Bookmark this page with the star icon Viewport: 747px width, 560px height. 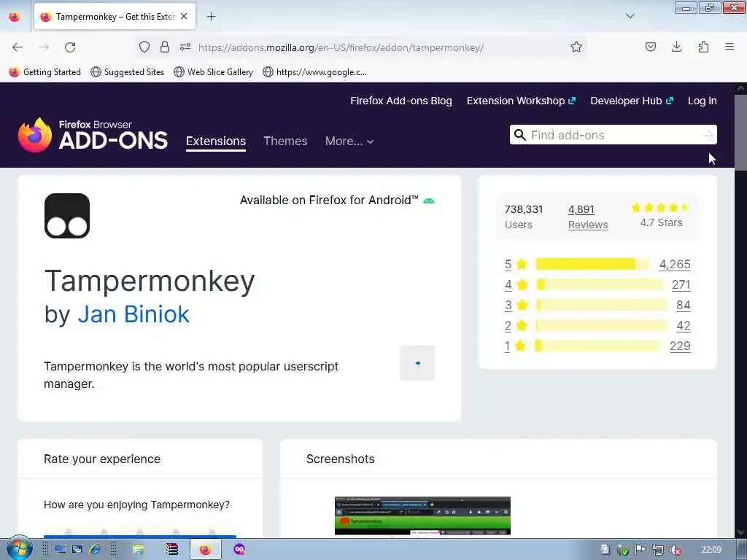tap(576, 47)
